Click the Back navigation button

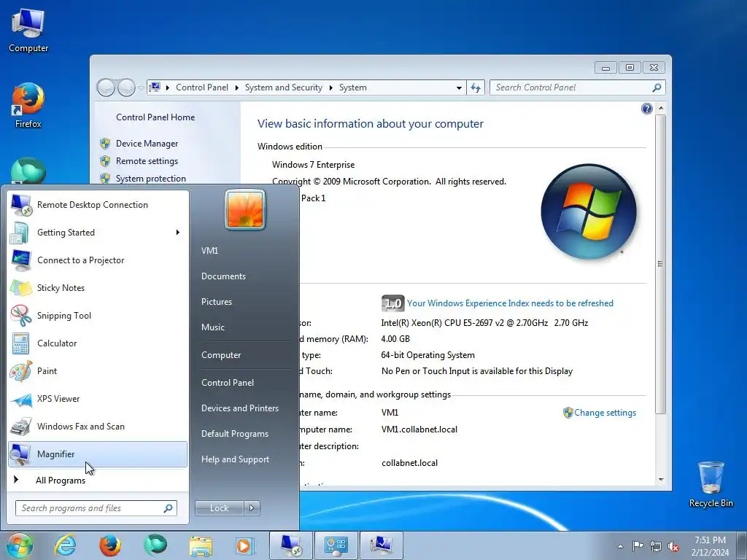(x=106, y=87)
